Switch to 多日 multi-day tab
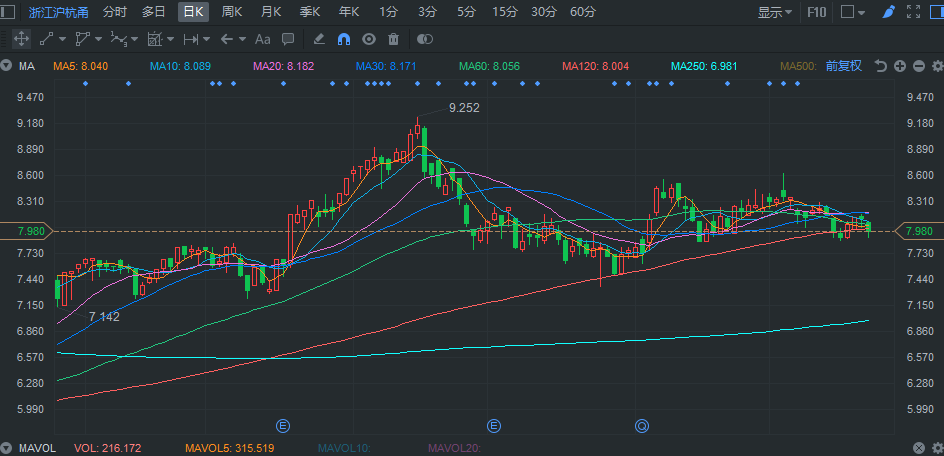Image resolution: width=944 pixels, height=456 pixels. click(x=154, y=11)
